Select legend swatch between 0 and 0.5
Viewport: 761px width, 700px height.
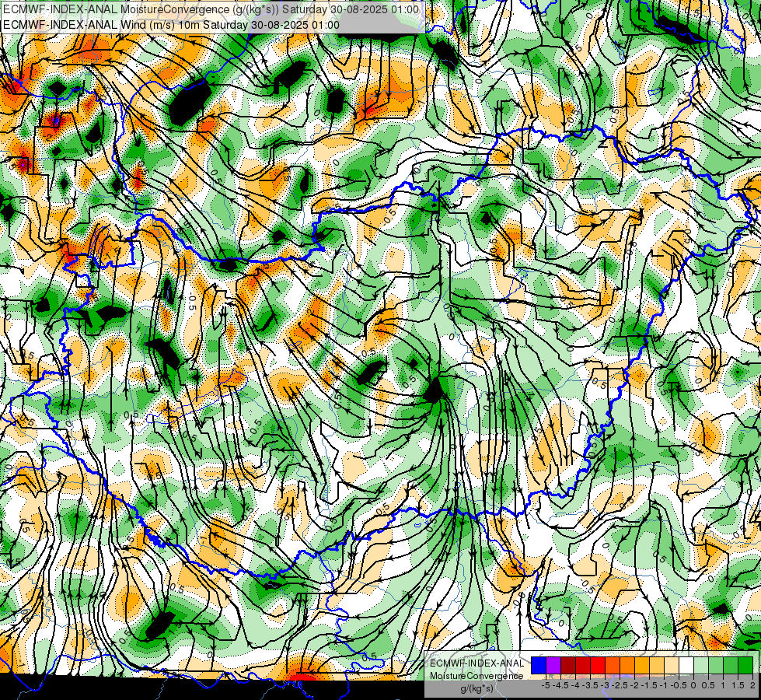(x=701, y=666)
